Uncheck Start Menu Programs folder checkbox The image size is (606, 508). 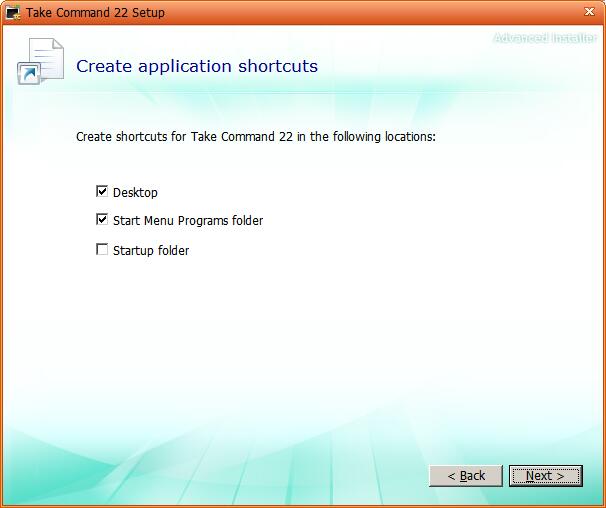(102, 220)
